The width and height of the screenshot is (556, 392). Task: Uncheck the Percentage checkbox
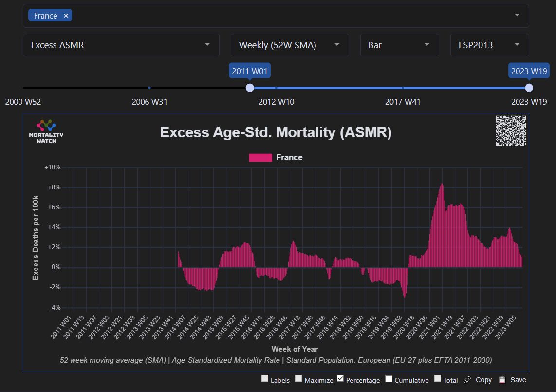point(340,379)
